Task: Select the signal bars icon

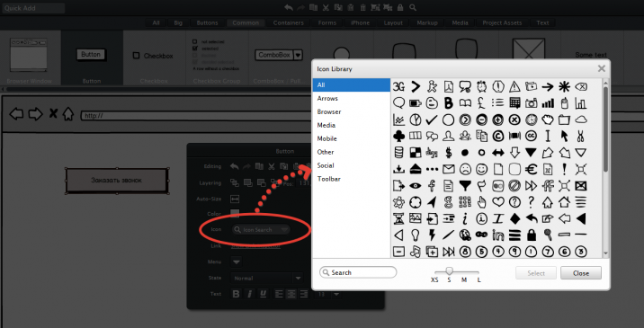Action: point(548,103)
